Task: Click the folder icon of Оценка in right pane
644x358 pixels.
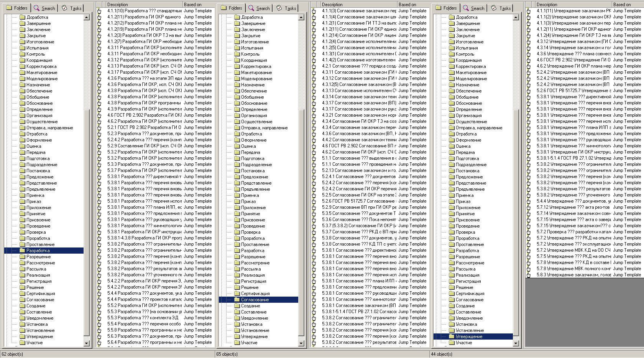Action: point(452,146)
